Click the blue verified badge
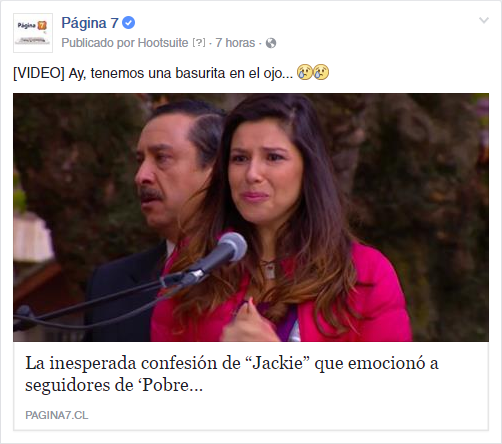The width and height of the screenshot is (502, 444). click(x=128, y=23)
